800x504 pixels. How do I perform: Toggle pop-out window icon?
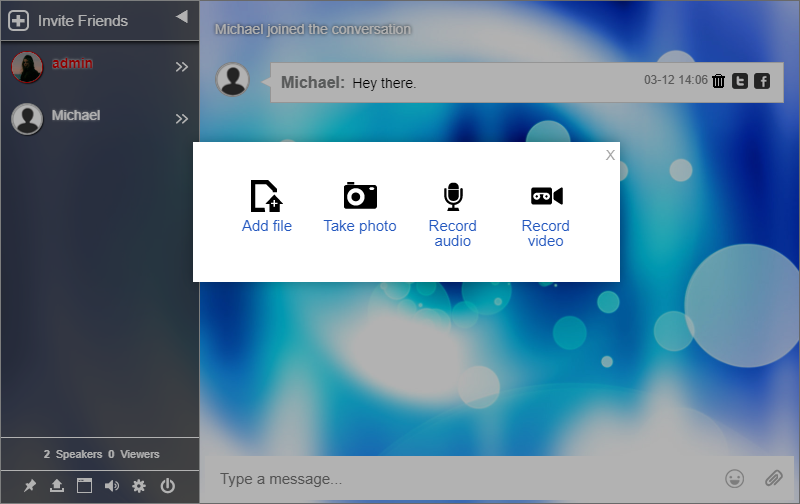pyautogui.click(x=84, y=486)
